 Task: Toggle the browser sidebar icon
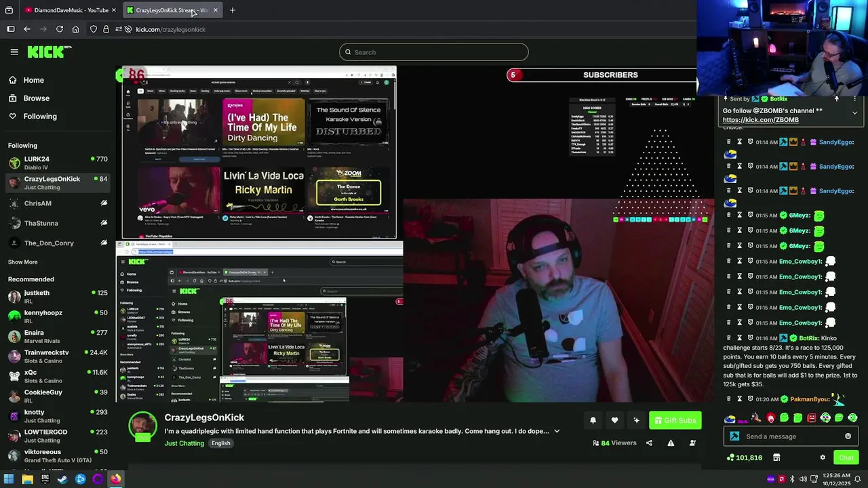tap(10, 29)
